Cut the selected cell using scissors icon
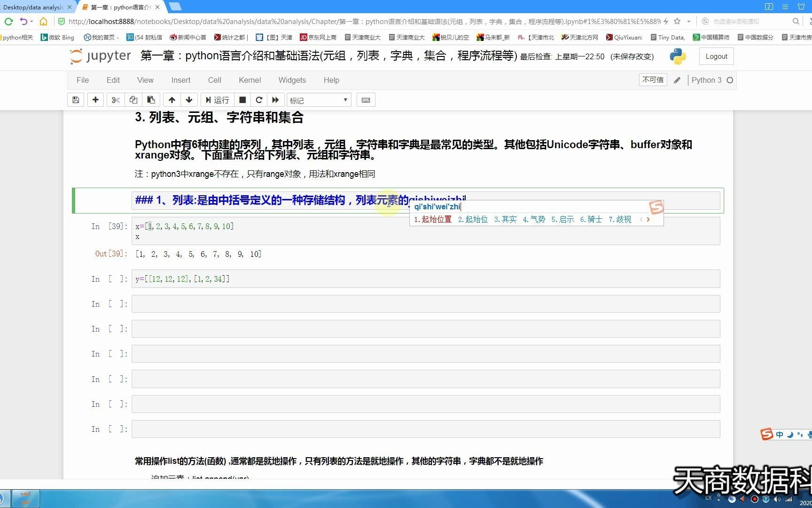Screen dimensions: 812x508 click(x=115, y=100)
